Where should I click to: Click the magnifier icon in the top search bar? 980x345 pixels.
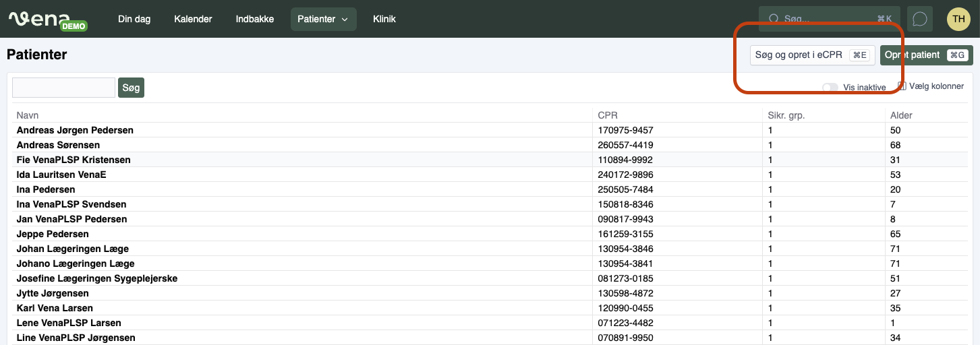tap(774, 19)
